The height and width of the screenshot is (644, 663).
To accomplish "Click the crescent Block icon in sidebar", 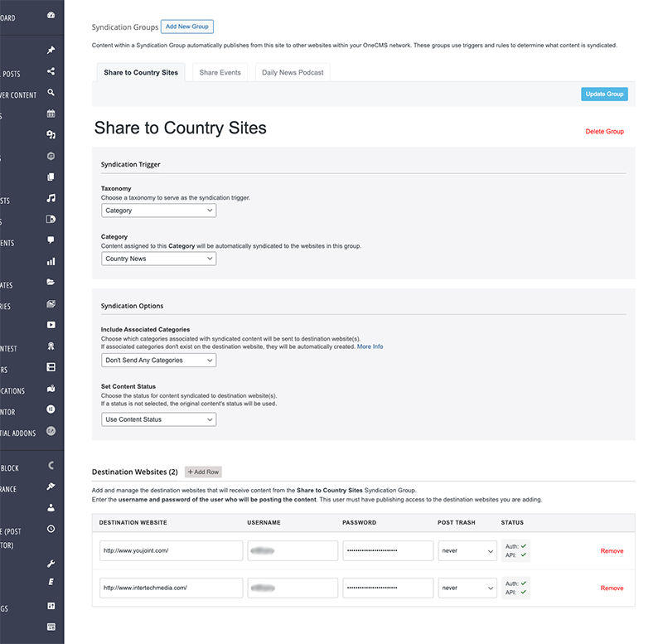I will point(51,465).
